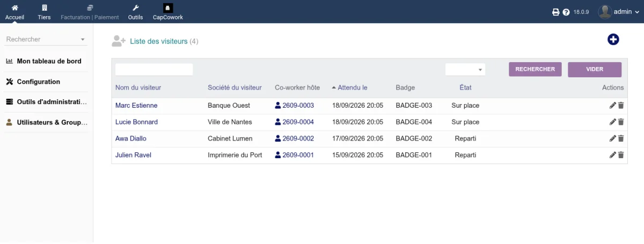644x244 pixels.
Task: Open the État filter dropdown
Action: (465, 70)
